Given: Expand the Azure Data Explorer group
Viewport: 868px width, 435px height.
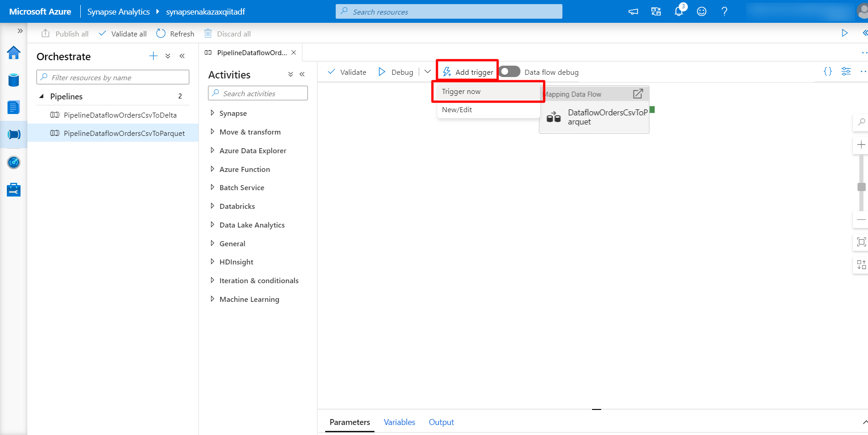Looking at the screenshot, I should point(212,150).
